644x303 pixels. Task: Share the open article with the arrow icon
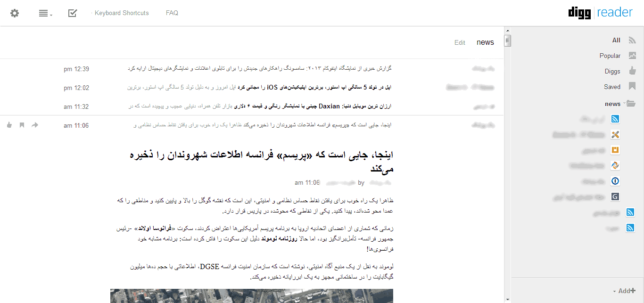tap(35, 125)
